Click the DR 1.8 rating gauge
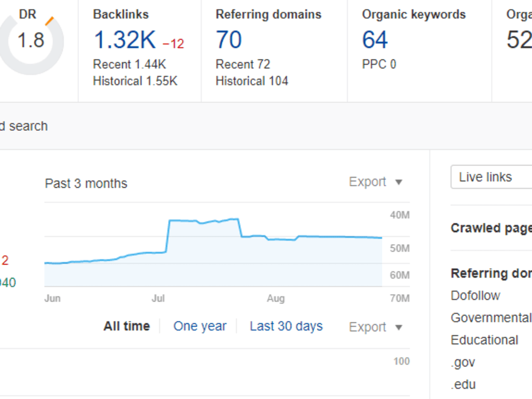The width and height of the screenshot is (532, 399). (x=30, y=41)
